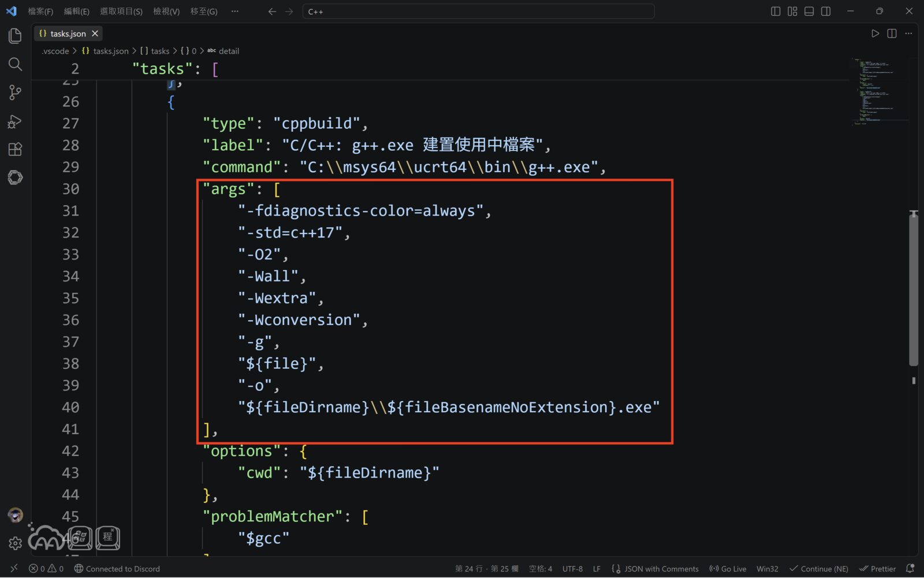The height and width of the screenshot is (578, 924).
Task: Split the editor to the right
Action: 892,34
